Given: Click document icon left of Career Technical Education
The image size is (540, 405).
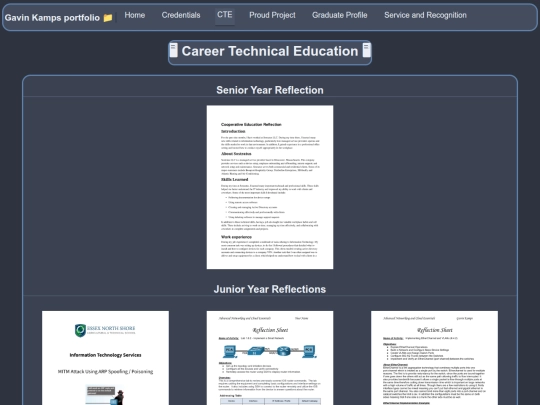Looking at the screenshot, I should click(x=174, y=50).
